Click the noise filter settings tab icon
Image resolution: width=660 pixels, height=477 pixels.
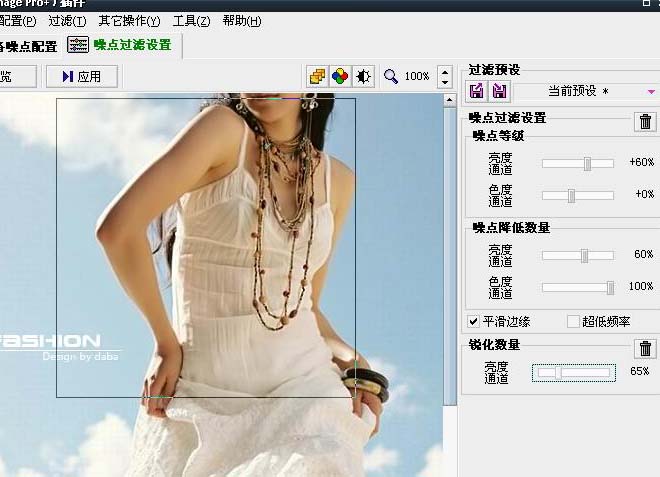(78, 44)
